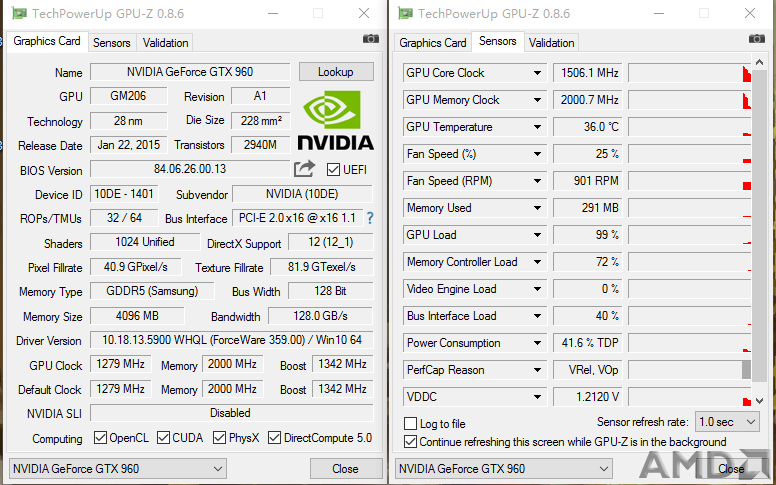Click the Fan Speed (RPM) history graph
776x485 pixels.
coord(690,181)
